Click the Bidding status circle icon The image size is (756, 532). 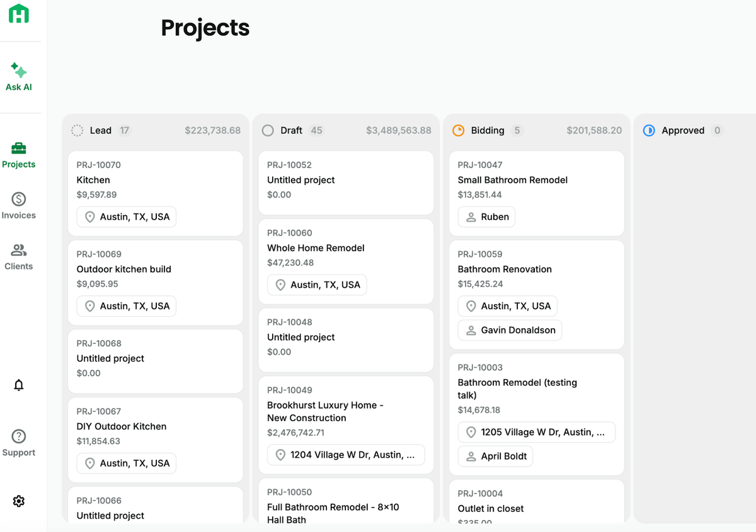point(459,130)
